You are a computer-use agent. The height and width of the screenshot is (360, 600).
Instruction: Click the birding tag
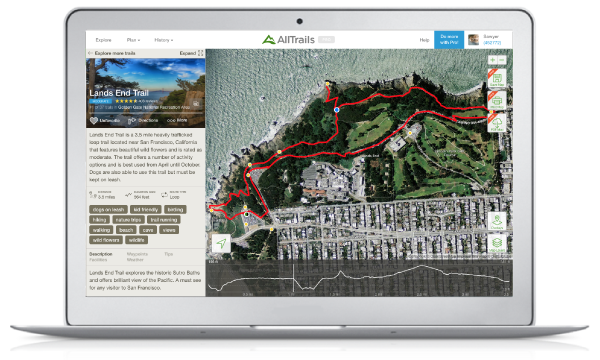click(x=175, y=210)
